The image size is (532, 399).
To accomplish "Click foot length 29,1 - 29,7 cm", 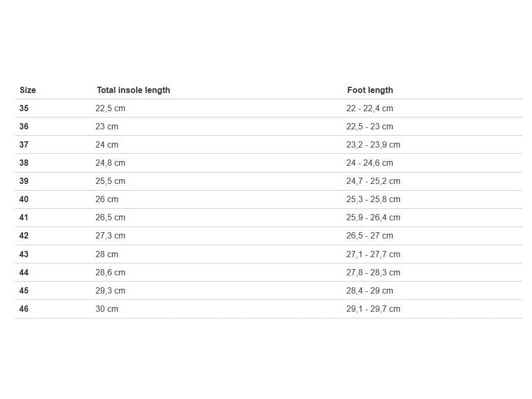I will pos(373,309).
